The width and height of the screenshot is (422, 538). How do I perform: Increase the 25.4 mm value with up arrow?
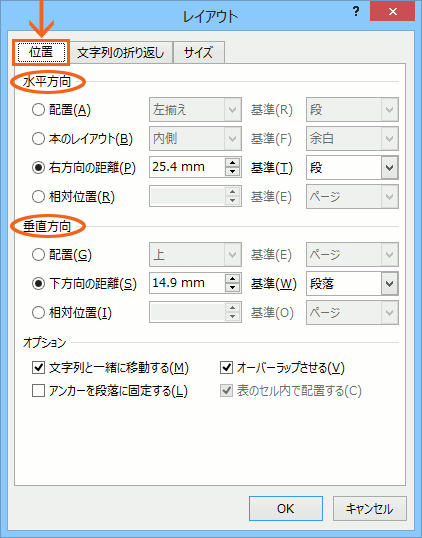(x=233, y=163)
